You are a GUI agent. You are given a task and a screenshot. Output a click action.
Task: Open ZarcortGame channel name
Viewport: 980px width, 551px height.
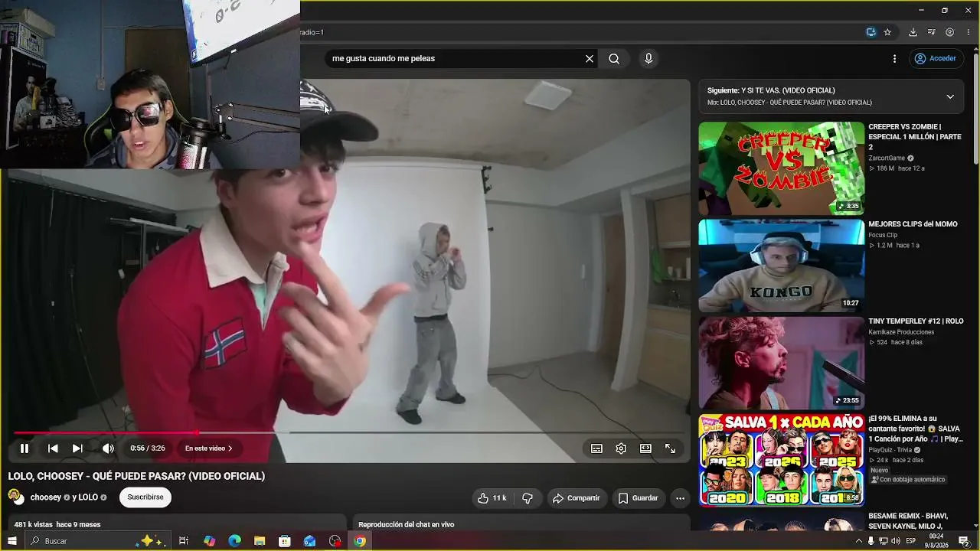click(887, 158)
